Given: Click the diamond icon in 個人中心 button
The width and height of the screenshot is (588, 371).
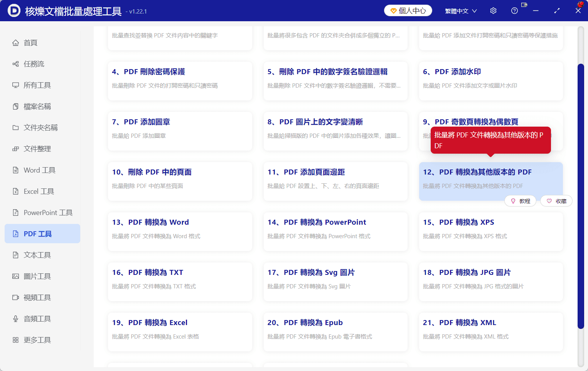Looking at the screenshot, I should (x=394, y=11).
